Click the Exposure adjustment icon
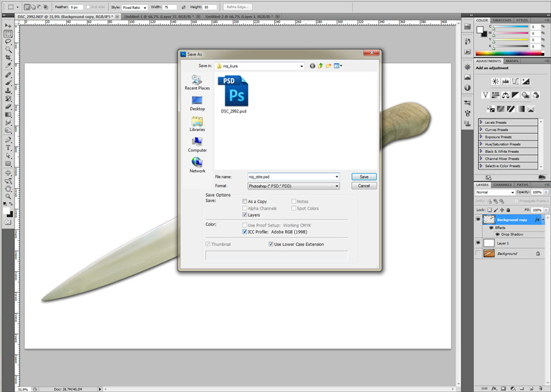 [526, 81]
